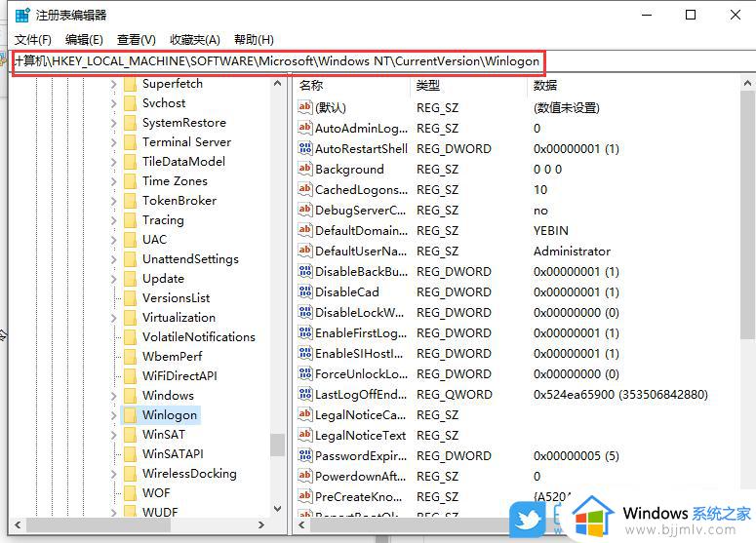Select the DefaultDomain value name
Screen dimensions: 756x543
[361, 230]
